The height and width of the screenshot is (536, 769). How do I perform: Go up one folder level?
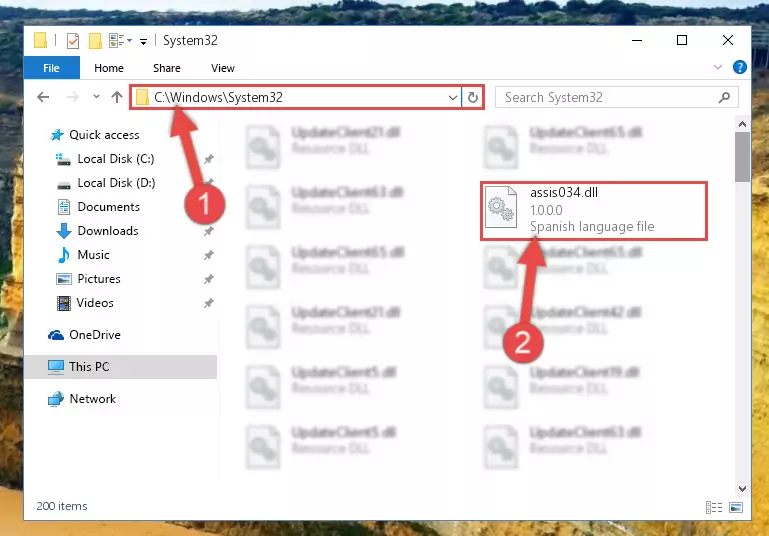[117, 97]
